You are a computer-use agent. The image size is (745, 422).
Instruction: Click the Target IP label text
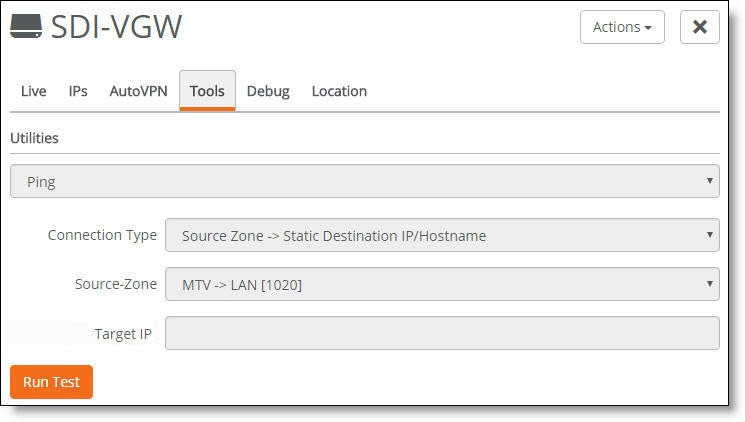click(x=123, y=334)
